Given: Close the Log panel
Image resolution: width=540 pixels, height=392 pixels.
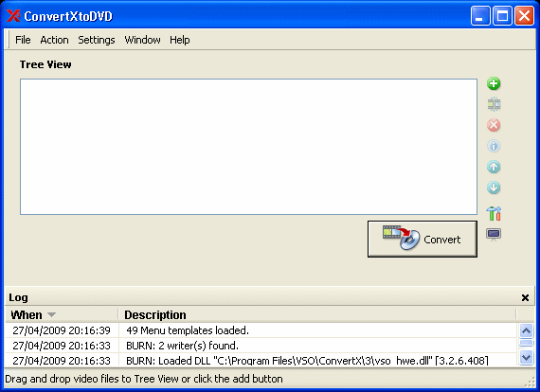Looking at the screenshot, I should tap(525, 297).
